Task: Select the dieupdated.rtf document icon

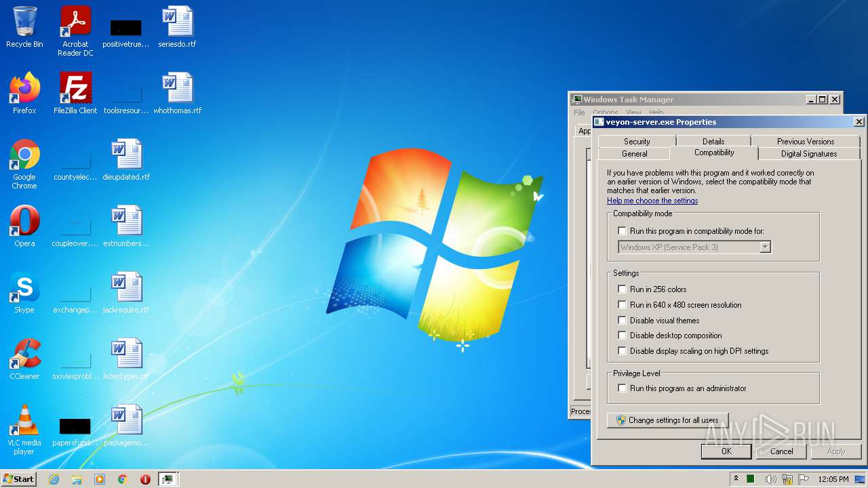Action: [126, 159]
